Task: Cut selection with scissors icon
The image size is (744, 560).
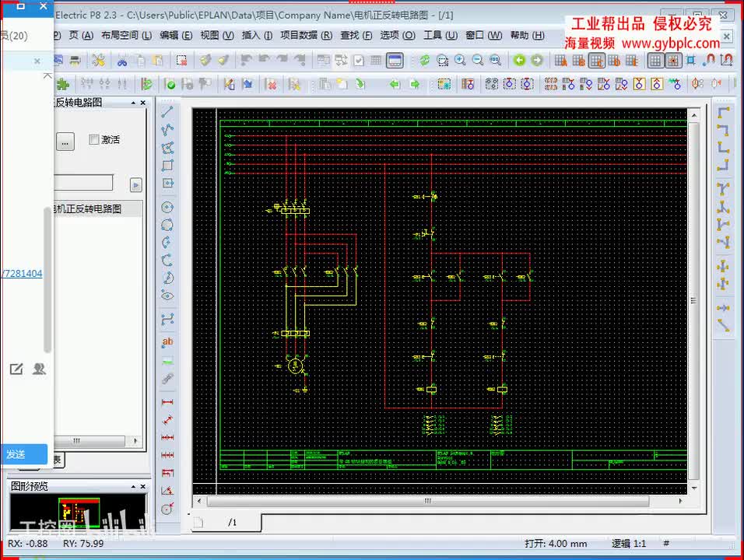Action: click(x=122, y=60)
